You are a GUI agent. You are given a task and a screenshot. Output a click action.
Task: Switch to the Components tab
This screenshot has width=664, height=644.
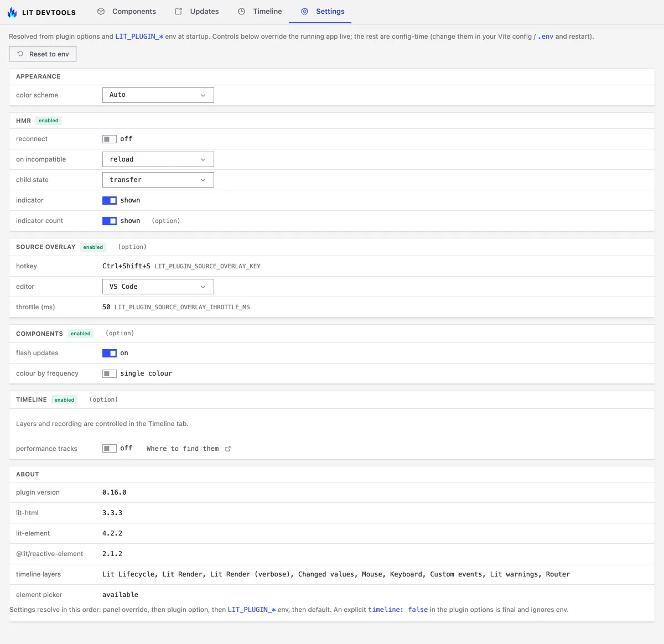pos(127,11)
